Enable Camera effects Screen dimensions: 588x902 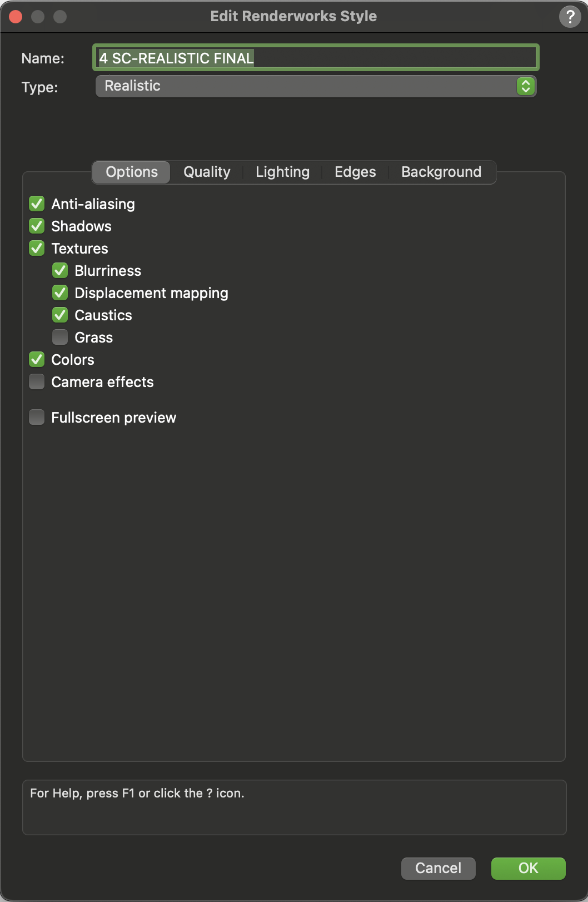tap(36, 381)
